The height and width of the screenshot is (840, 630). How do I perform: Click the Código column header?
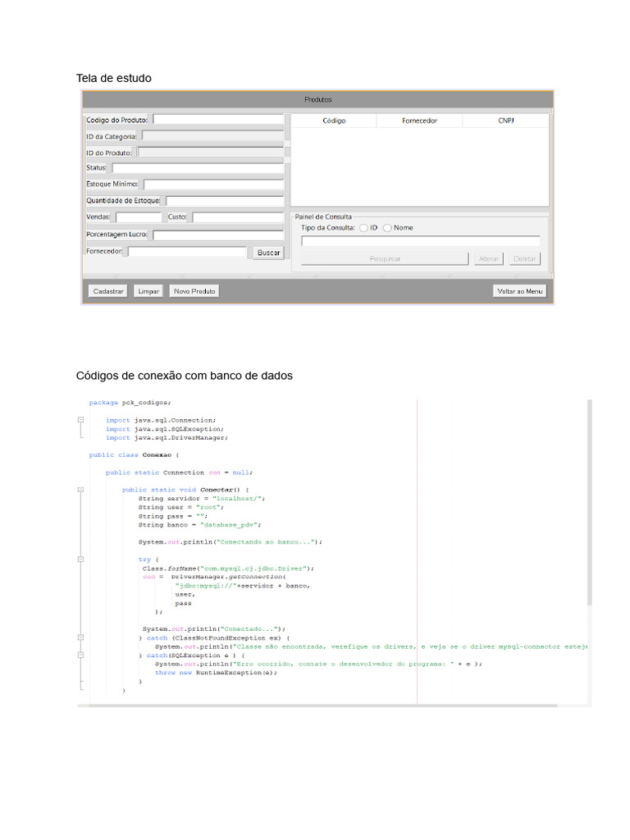(x=334, y=121)
